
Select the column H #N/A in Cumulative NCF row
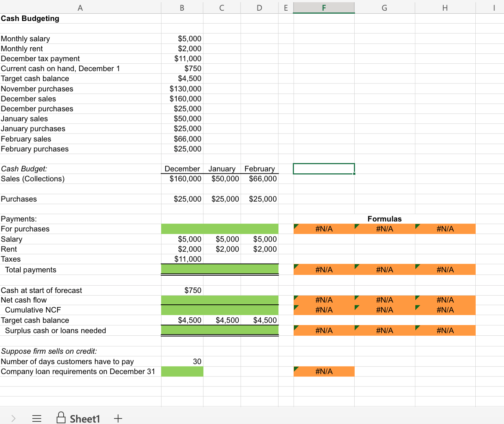[x=445, y=310]
